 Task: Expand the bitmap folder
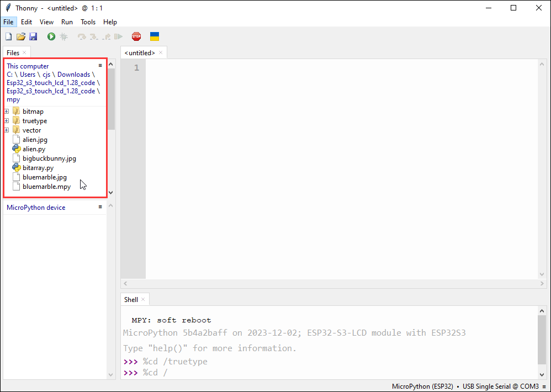(x=7, y=112)
